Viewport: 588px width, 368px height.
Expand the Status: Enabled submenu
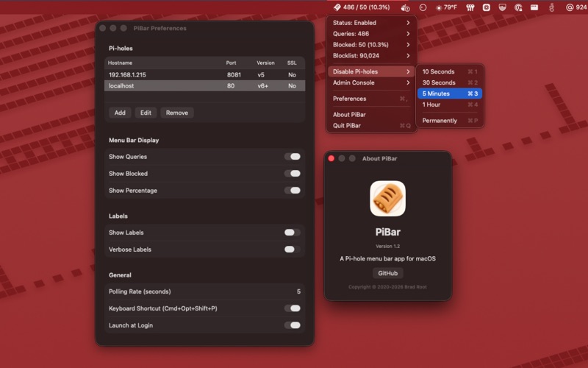371,23
